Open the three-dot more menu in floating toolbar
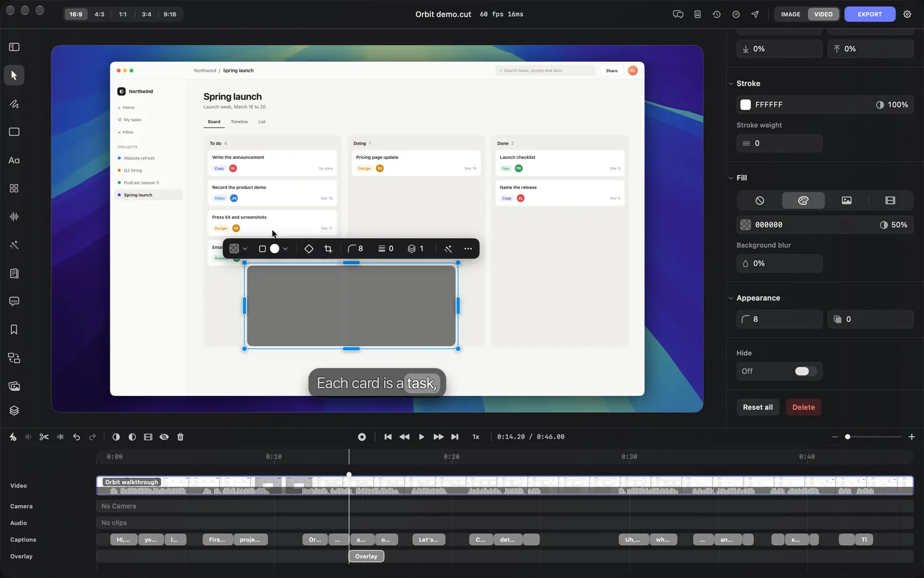The image size is (924, 578). [468, 249]
